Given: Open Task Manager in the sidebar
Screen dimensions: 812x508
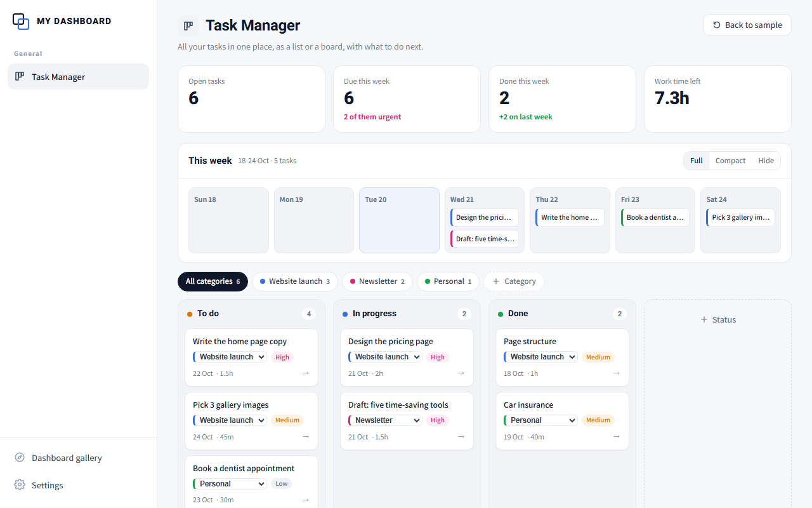Looking at the screenshot, I should point(78,77).
